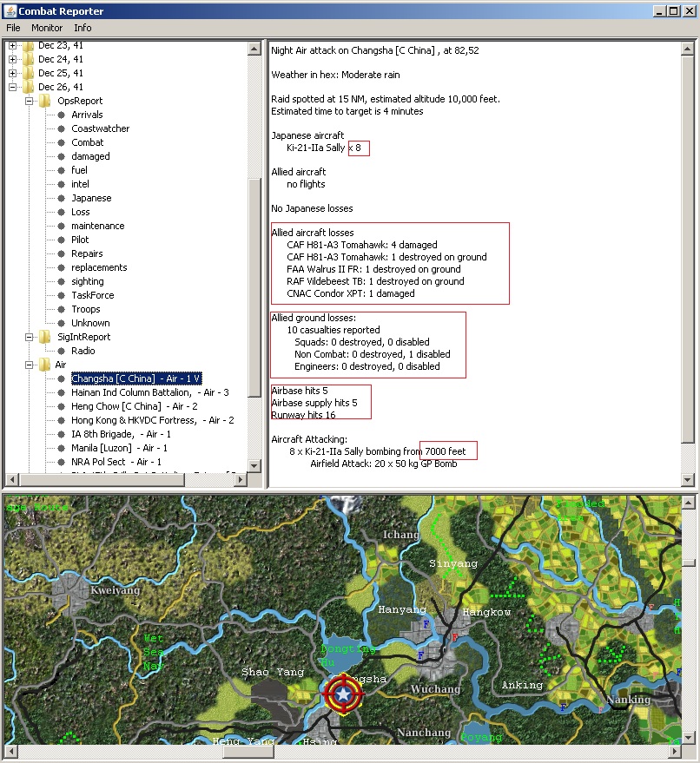Click the report pane scroll down arrow
700x763 pixels.
[687, 479]
